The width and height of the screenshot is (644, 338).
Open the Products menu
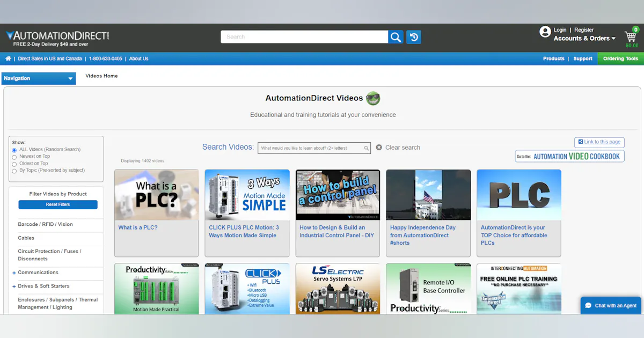tap(553, 58)
